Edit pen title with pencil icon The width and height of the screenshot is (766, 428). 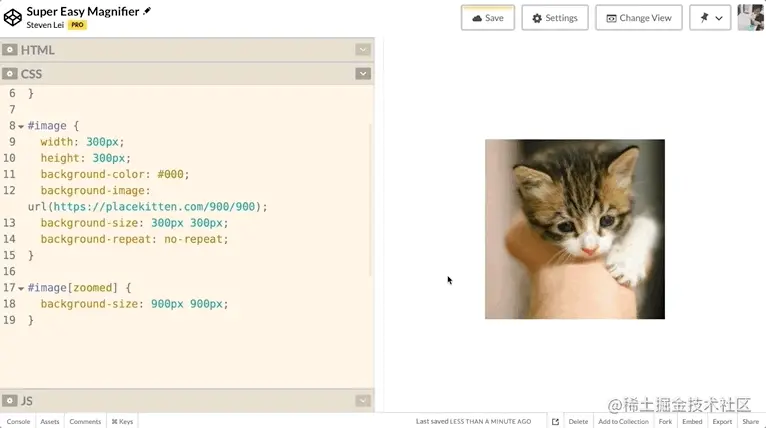147,11
